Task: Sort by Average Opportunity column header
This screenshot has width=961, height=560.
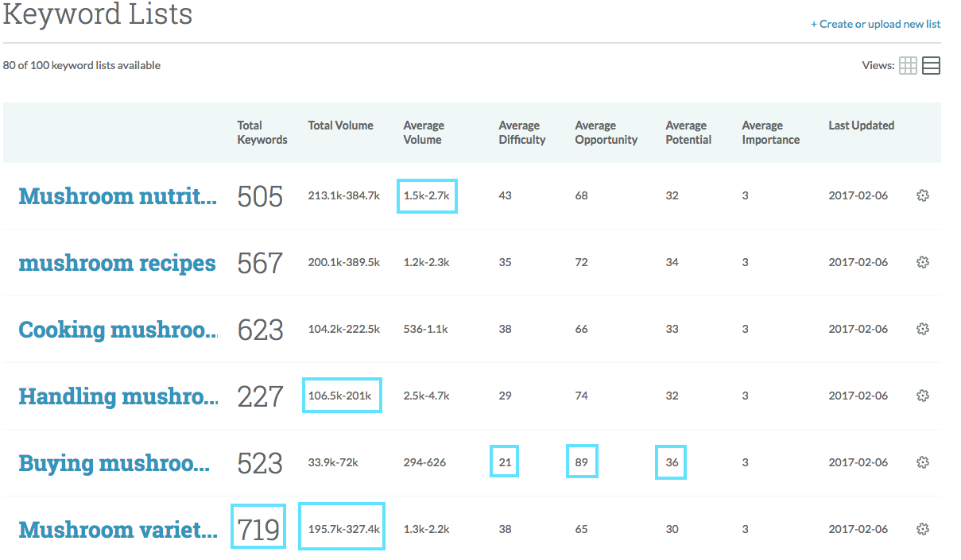Action: (606, 133)
